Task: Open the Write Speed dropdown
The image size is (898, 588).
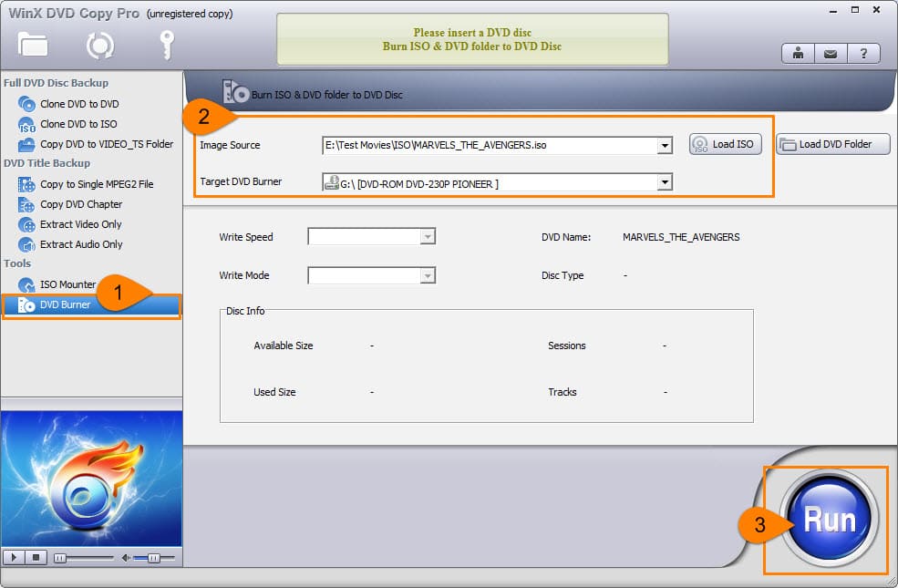Action: 428,237
